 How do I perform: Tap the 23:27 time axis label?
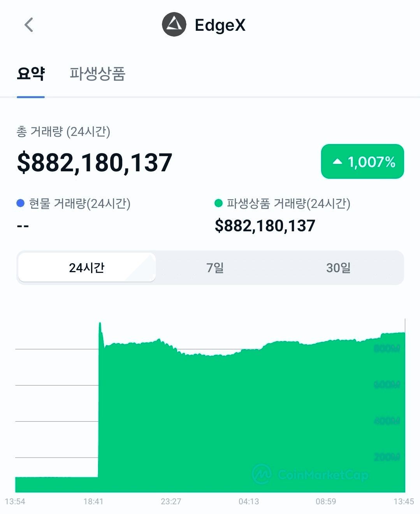pos(171,502)
